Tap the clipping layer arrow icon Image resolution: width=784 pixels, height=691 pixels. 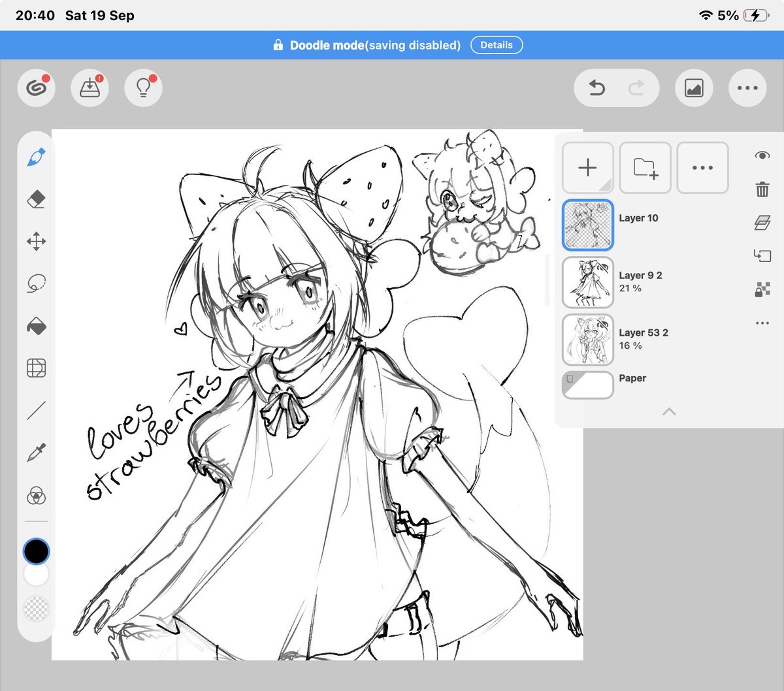tap(762, 255)
